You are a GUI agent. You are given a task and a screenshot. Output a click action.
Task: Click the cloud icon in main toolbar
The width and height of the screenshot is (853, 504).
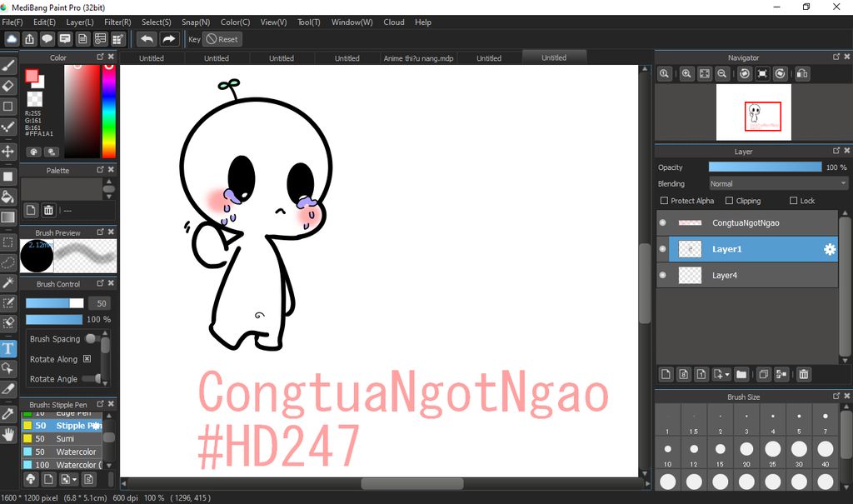pos(12,39)
